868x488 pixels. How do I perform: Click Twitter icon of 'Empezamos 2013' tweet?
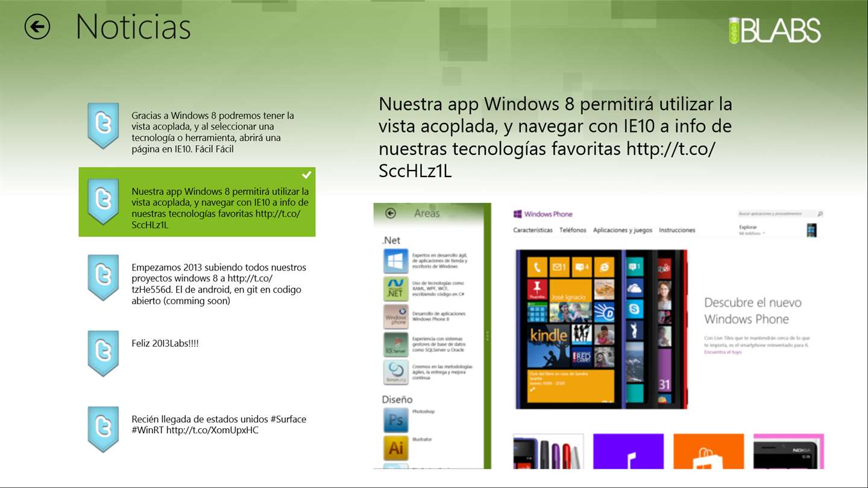103,277
